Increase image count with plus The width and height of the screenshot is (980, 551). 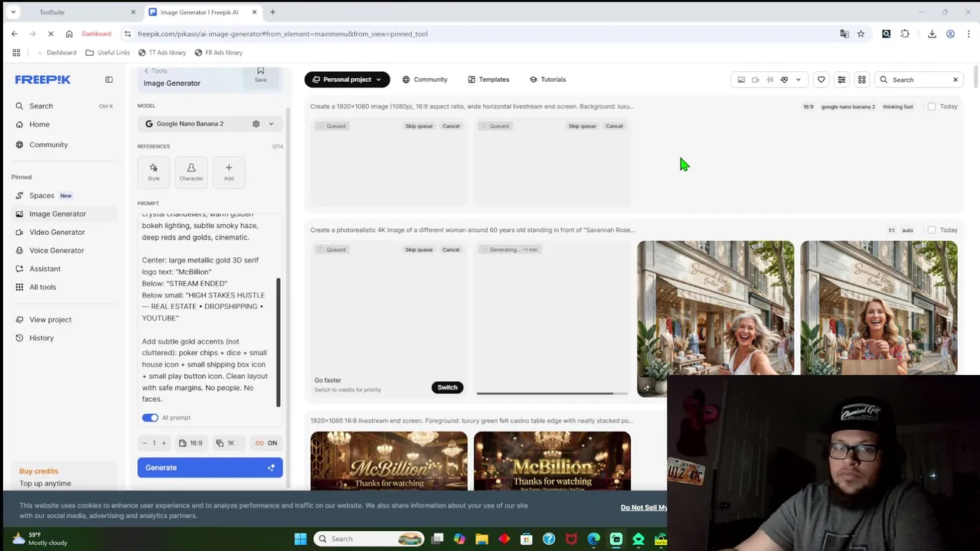[x=163, y=443]
